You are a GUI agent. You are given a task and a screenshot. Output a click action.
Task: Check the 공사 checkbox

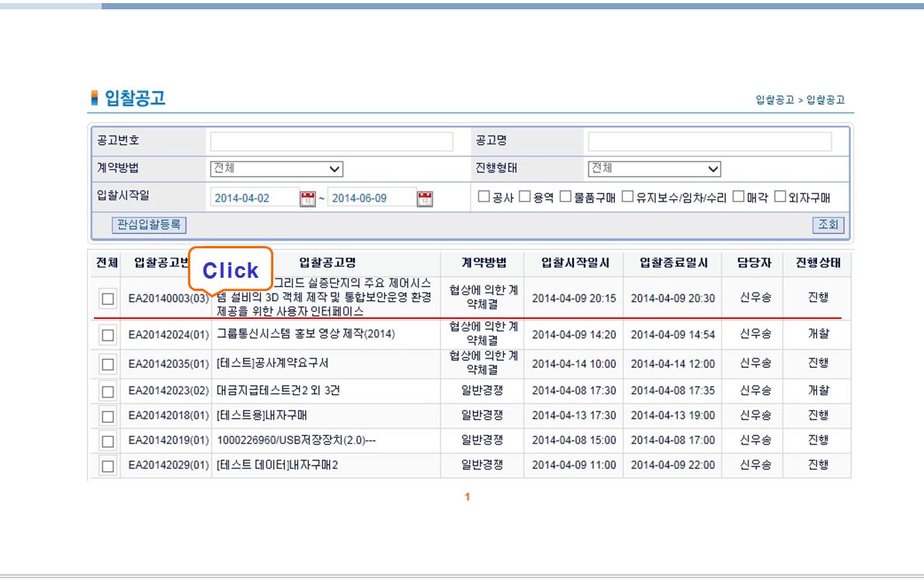coord(484,196)
